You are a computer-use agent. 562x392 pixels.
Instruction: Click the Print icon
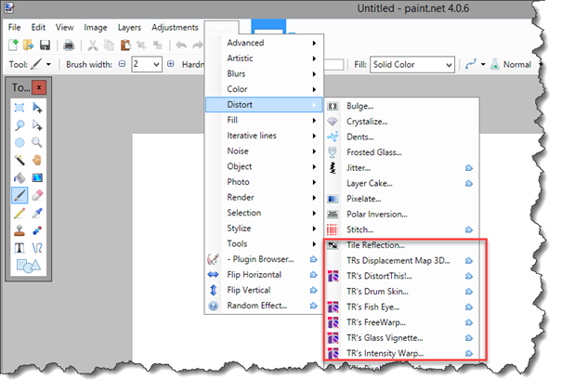click(x=69, y=46)
